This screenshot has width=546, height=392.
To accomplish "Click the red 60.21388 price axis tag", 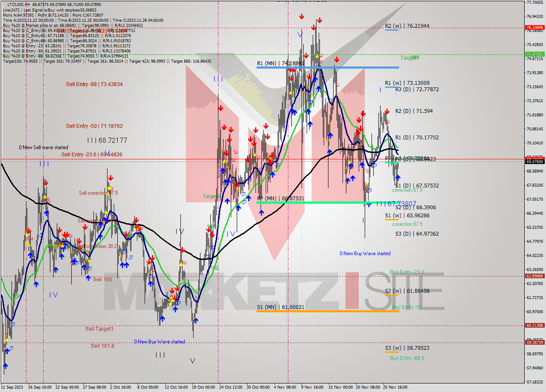I will coord(535,326).
